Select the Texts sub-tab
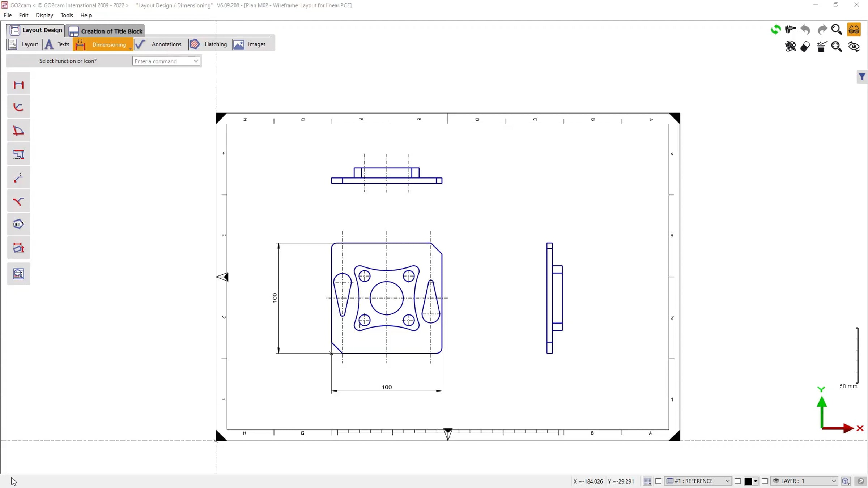Screen dimensions: 868x488 point(58,44)
